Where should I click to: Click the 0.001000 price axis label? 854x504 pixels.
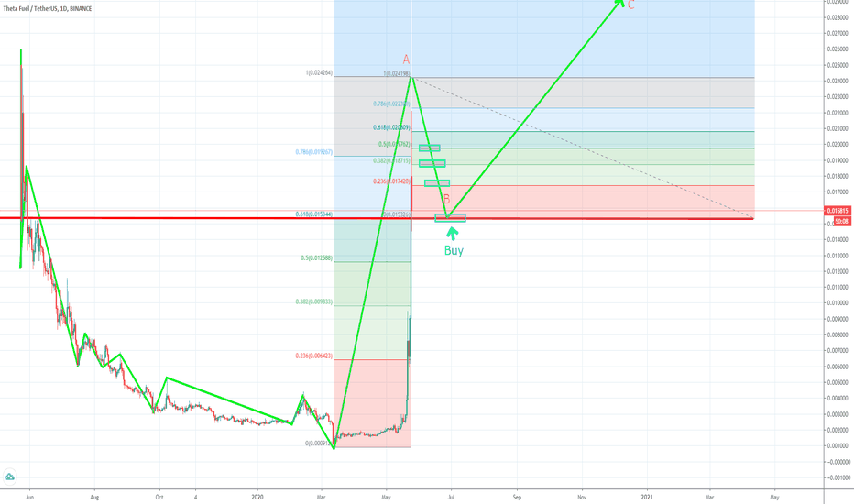[x=838, y=445]
